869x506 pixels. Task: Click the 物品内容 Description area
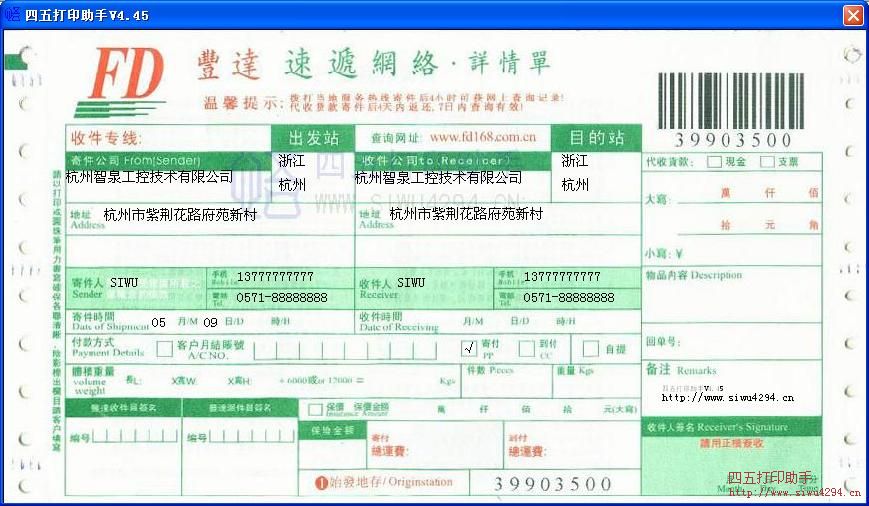tap(732, 295)
